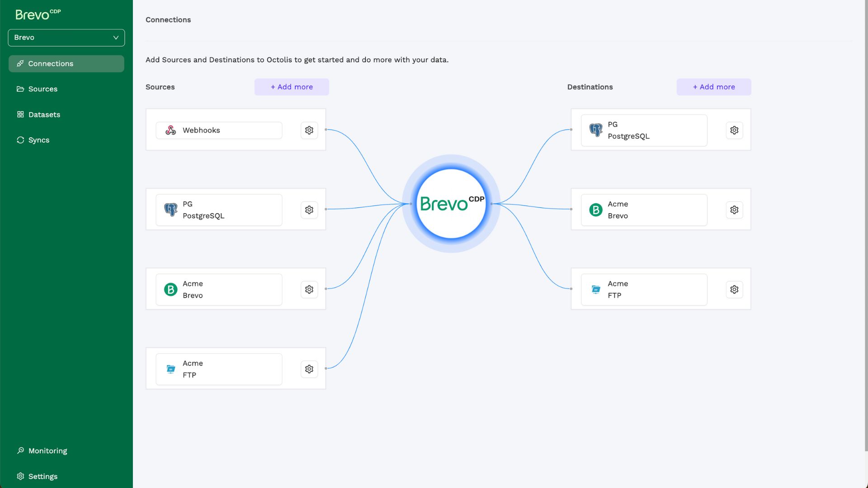Click the Datasets grid icon in the sidebar
Image resolution: width=868 pixels, height=488 pixels.
(20, 114)
